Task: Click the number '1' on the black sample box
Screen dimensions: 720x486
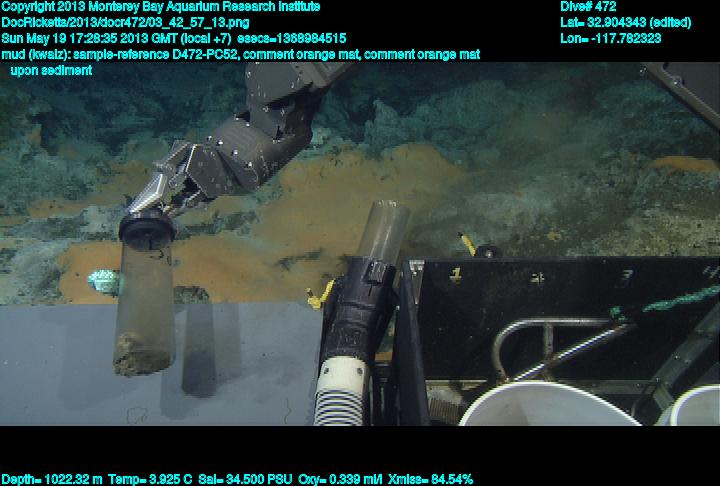Action: click(456, 275)
